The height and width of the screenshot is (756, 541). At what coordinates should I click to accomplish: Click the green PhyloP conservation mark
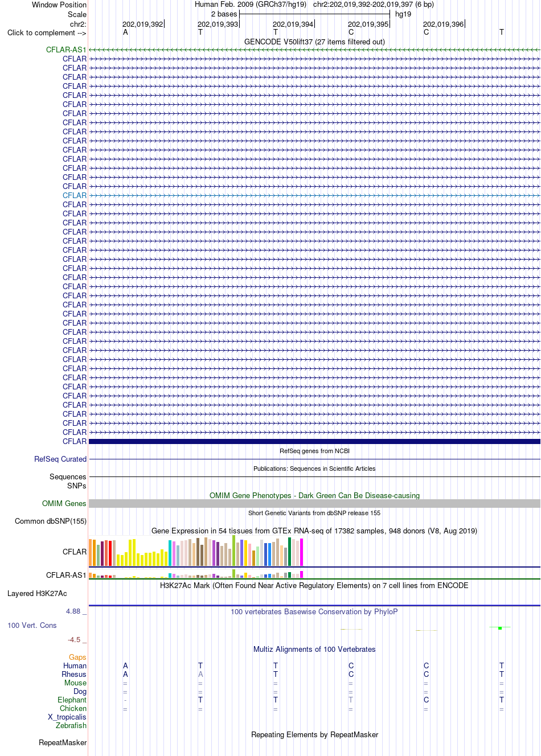[x=500, y=628]
